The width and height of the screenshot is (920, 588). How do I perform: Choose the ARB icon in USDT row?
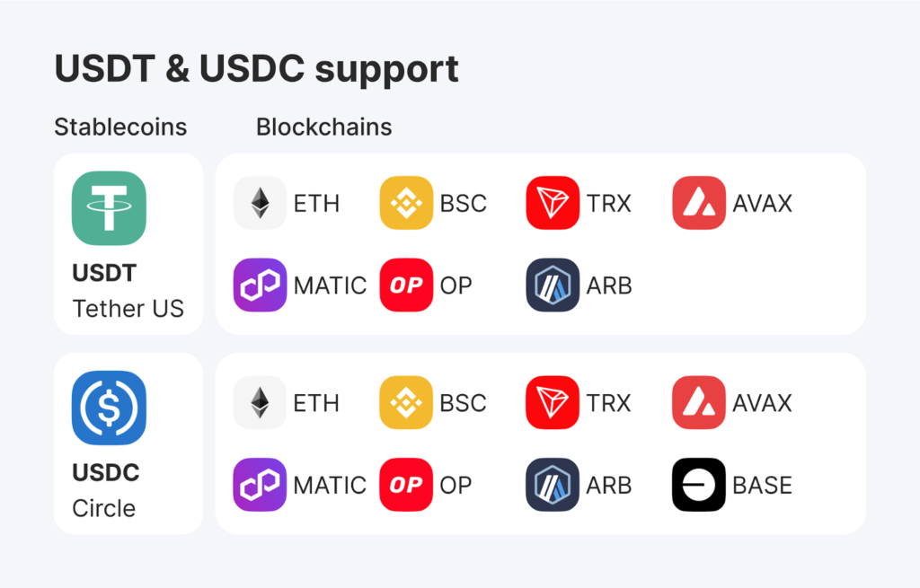pos(553,285)
